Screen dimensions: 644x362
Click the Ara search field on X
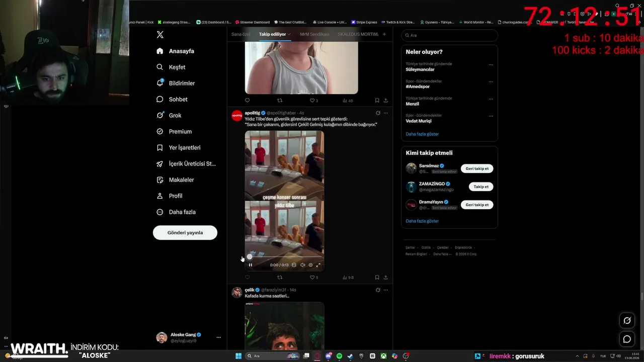449,35
